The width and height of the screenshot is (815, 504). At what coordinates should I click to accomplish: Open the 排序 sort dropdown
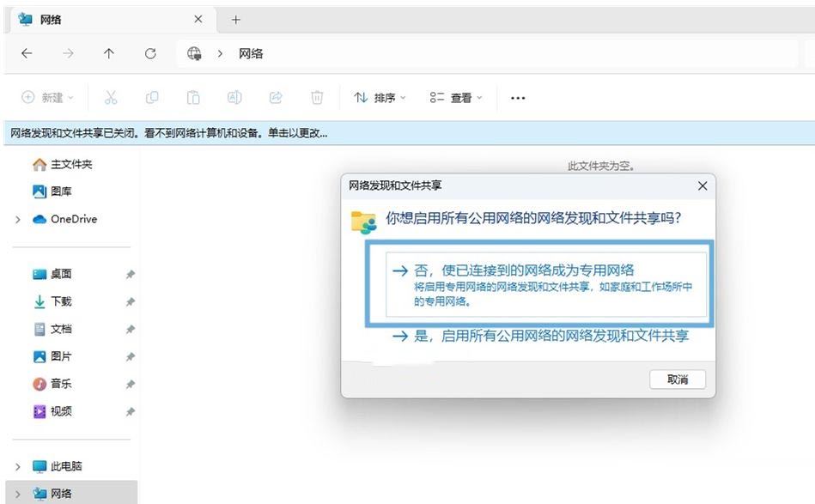(x=380, y=98)
